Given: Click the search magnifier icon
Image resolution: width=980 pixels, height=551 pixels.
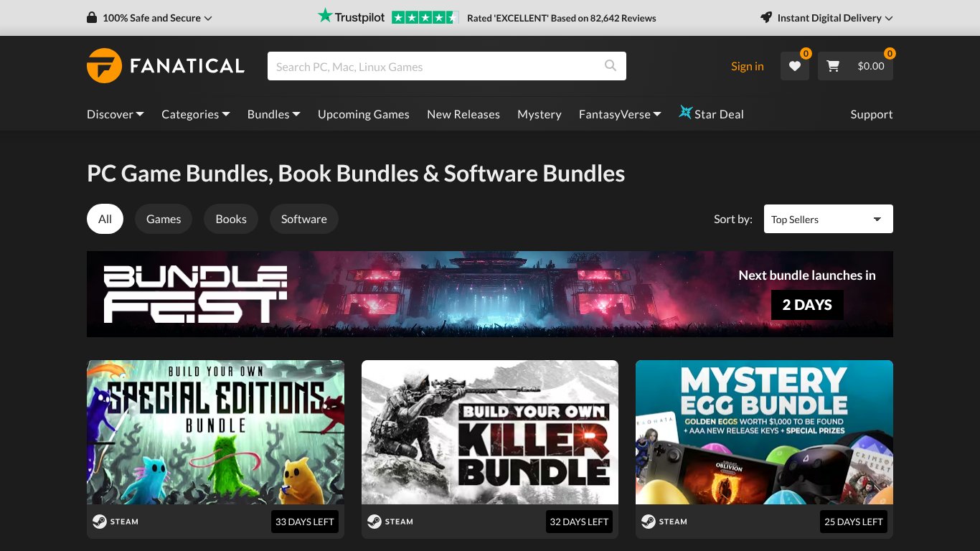Looking at the screenshot, I should point(611,66).
